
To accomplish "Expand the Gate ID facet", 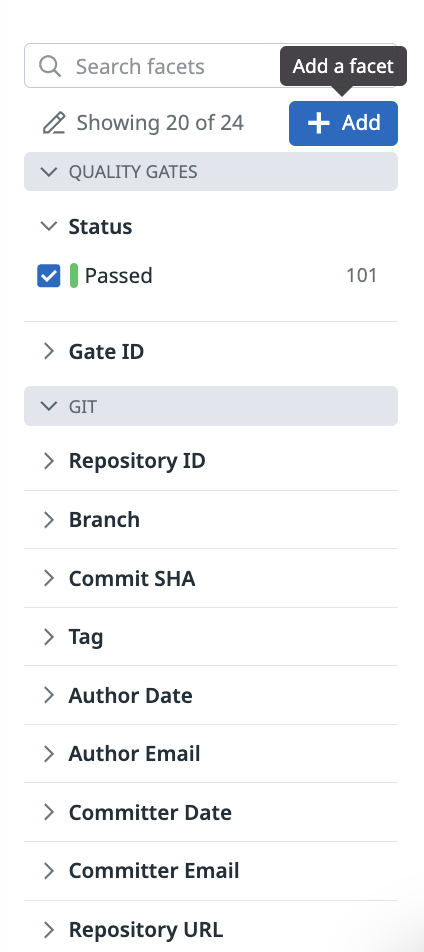I will coord(211,352).
